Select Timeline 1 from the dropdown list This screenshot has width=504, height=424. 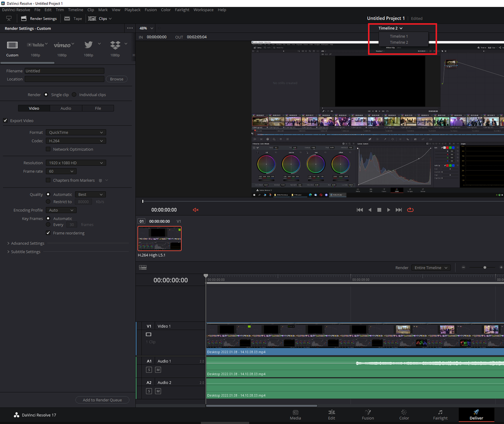click(399, 36)
